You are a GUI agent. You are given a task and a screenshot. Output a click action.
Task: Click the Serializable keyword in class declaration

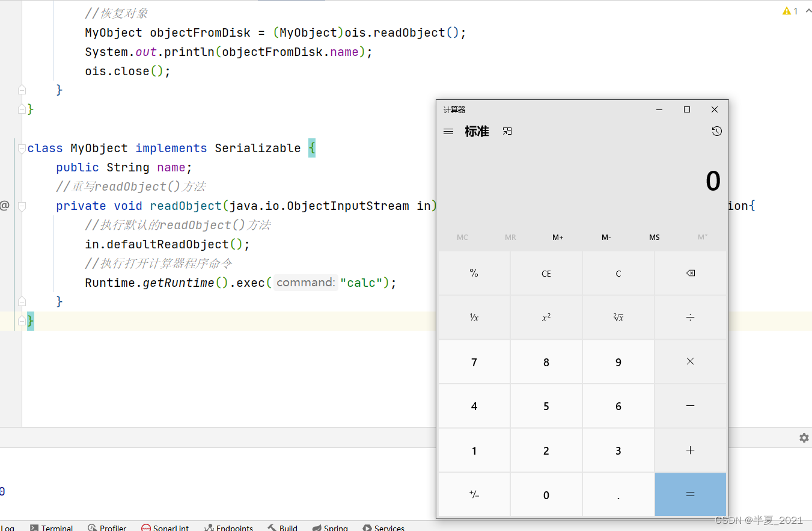tap(257, 148)
